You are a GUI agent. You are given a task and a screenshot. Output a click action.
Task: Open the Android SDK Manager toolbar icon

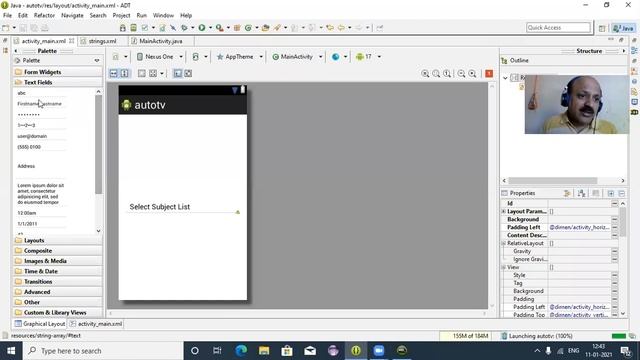122,28
